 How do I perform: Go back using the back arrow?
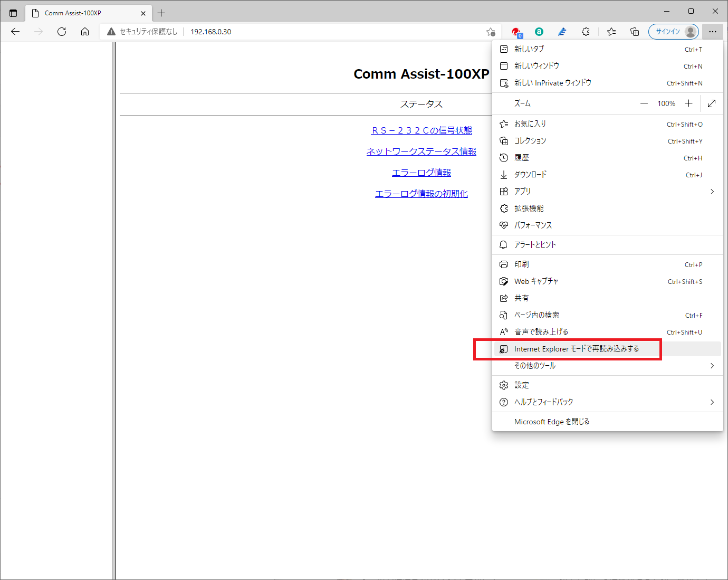pyautogui.click(x=15, y=32)
